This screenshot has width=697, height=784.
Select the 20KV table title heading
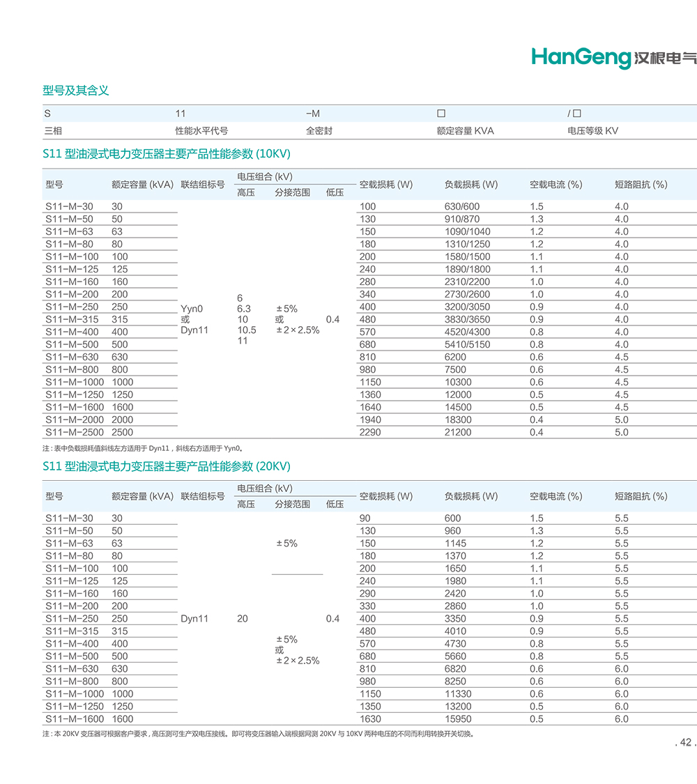coord(167,466)
